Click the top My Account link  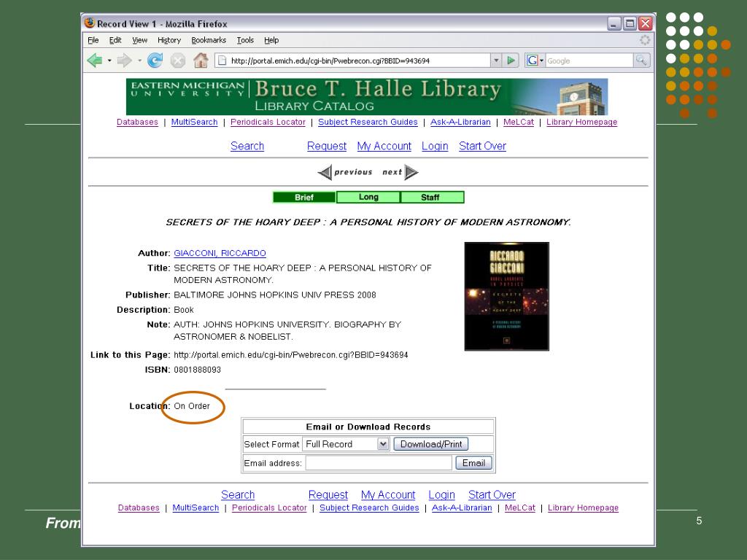click(x=384, y=146)
